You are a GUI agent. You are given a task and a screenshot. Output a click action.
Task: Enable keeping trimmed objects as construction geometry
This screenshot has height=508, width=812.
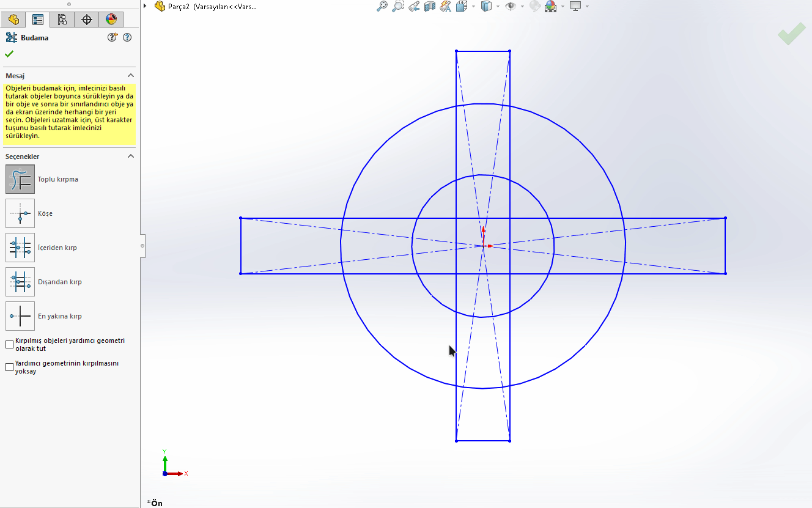pos(9,345)
